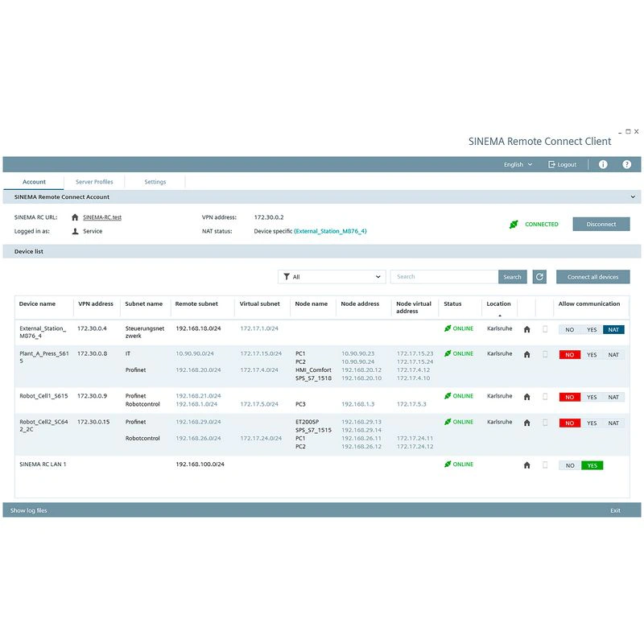Click Connect all devices button
644x644 pixels.
tap(592, 277)
